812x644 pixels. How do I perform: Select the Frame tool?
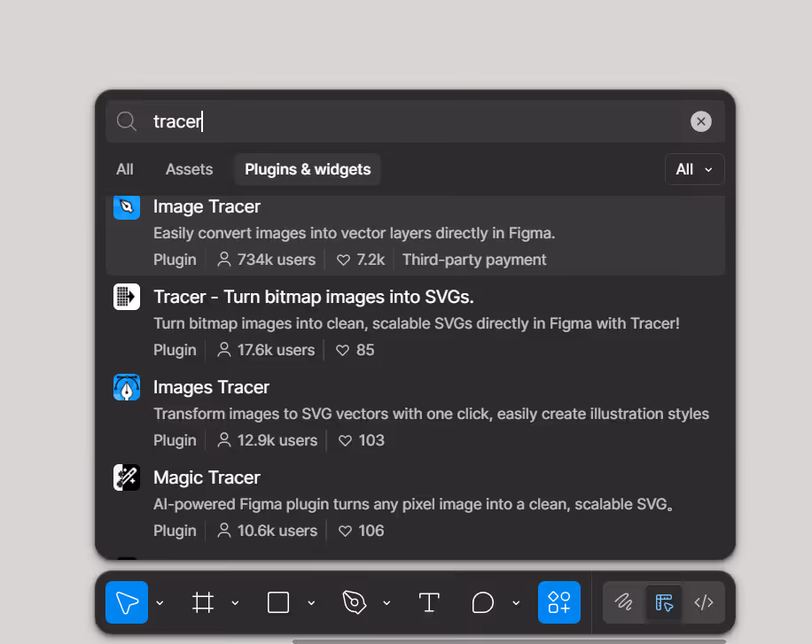pos(202,602)
